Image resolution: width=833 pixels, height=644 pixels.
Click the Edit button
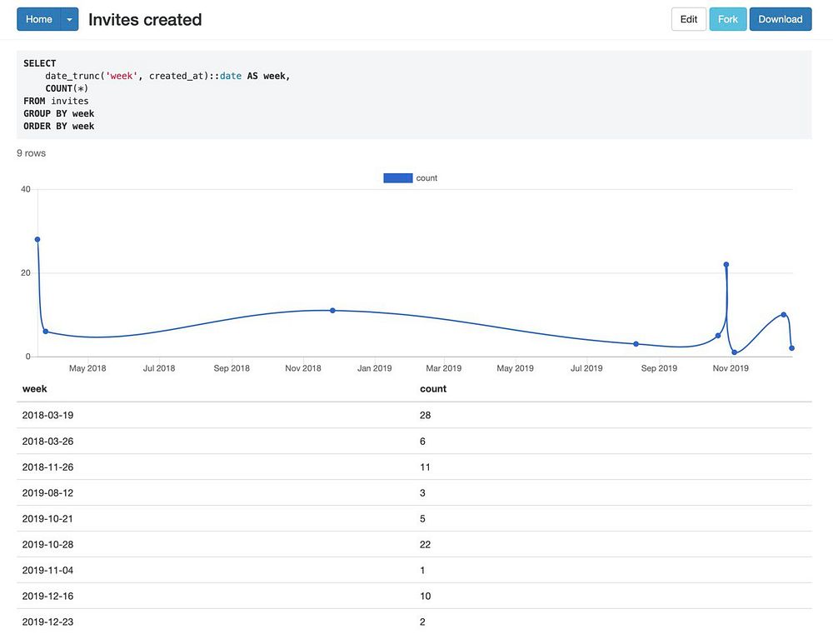[689, 19]
